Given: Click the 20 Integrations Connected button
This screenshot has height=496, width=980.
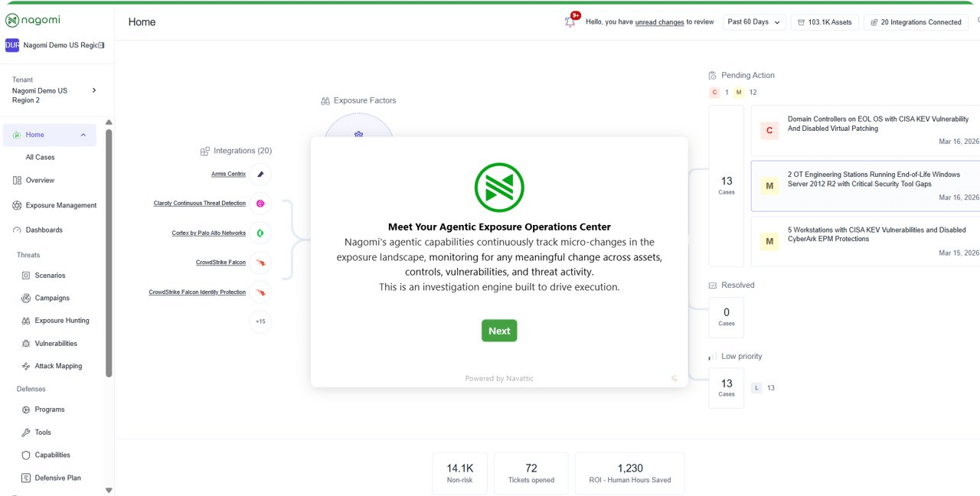Looking at the screenshot, I should [x=915, y=22].
